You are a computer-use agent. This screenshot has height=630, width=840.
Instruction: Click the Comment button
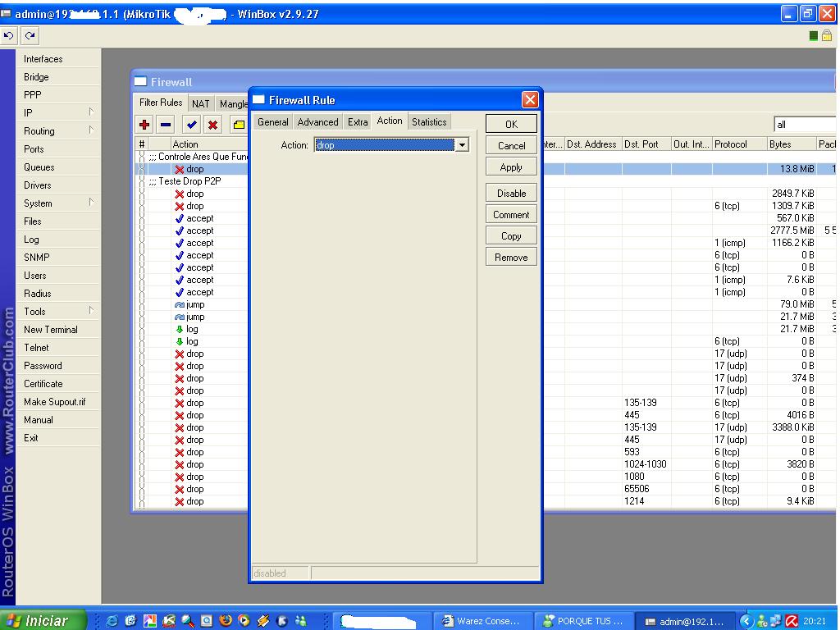click(x=511, y=214)
